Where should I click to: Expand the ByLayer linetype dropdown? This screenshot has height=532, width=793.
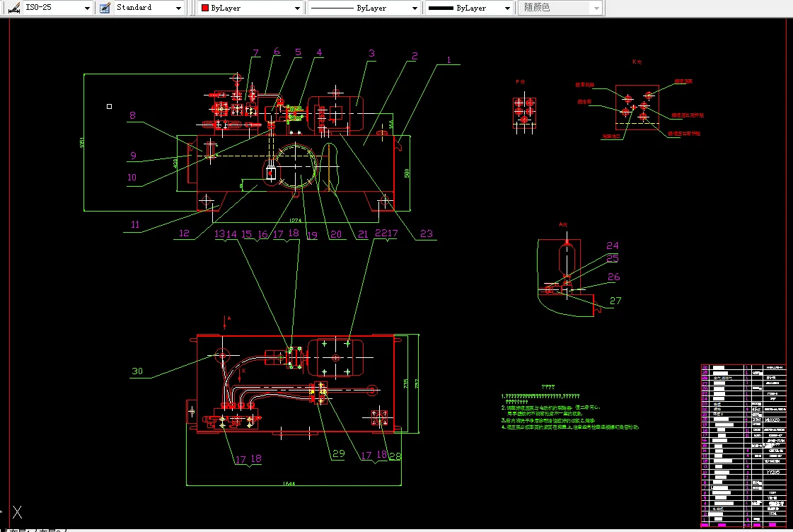click(x=364, y=8)
